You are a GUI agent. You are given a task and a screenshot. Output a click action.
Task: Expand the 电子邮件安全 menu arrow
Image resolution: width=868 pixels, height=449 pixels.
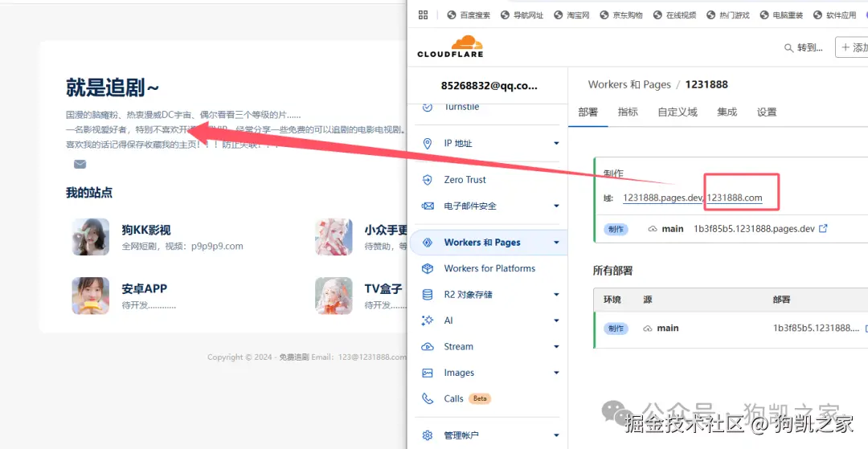556,206
